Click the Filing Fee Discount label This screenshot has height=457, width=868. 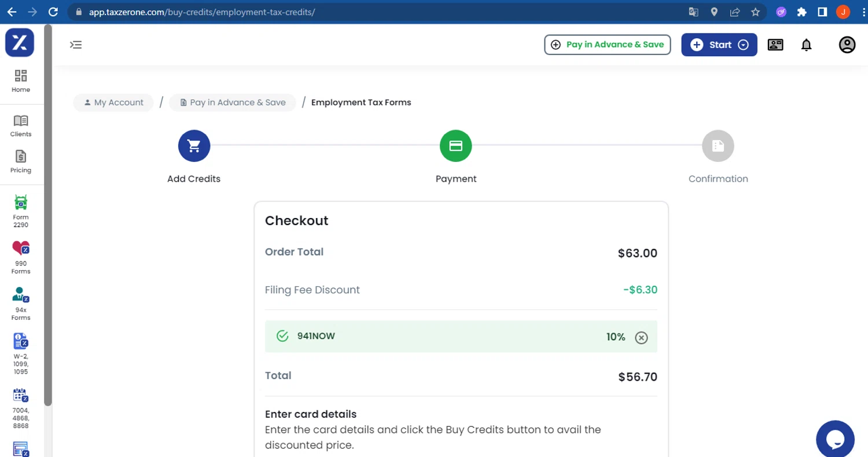pos(312,290)
